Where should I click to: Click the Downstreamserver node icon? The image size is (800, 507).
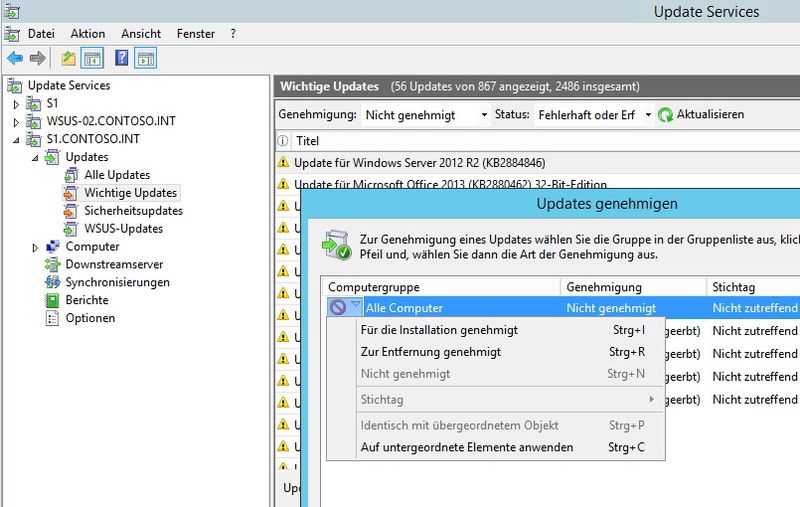[x=53, y=264]
